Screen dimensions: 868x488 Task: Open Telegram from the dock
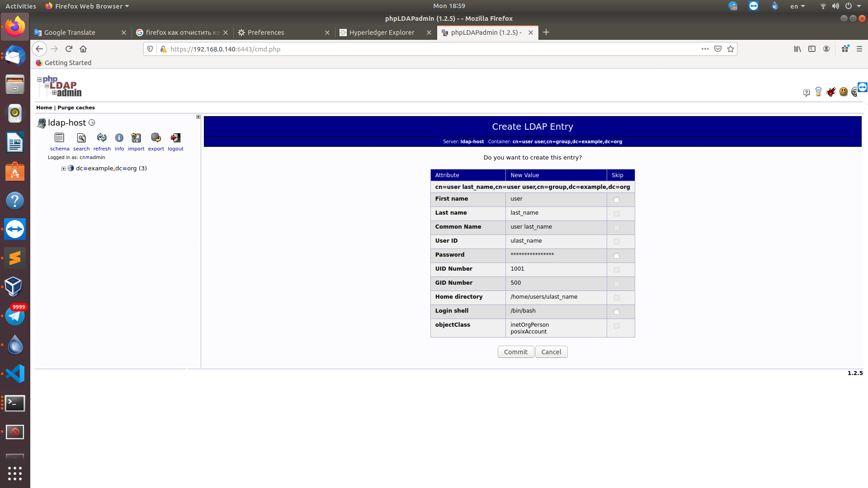tap(15, 316)
